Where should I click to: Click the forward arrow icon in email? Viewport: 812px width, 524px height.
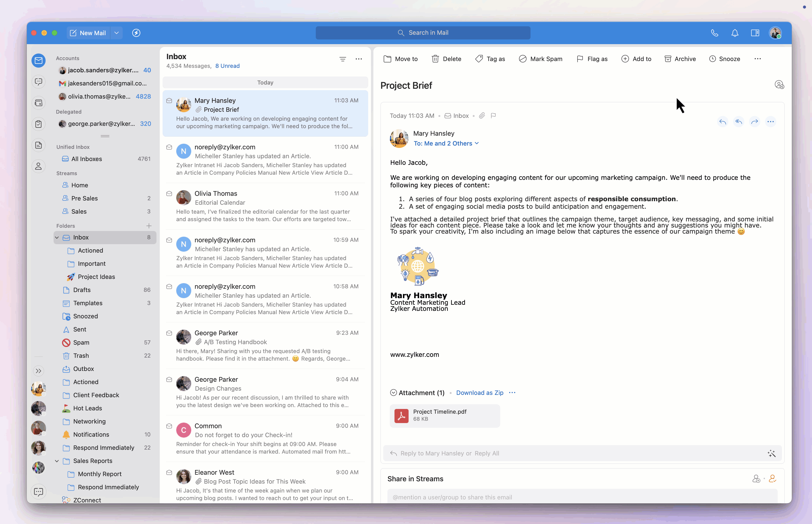click(754, 122)
